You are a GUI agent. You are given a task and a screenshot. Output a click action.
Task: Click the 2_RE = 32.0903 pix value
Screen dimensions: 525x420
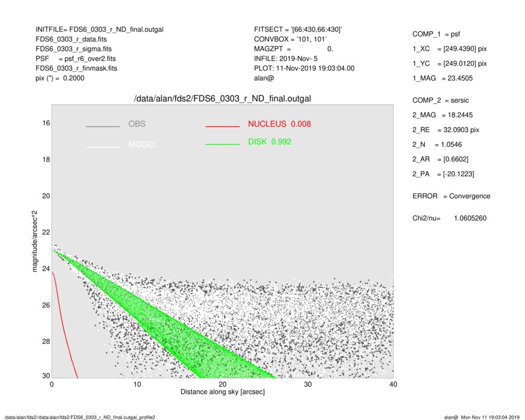[x=446, y=130]
